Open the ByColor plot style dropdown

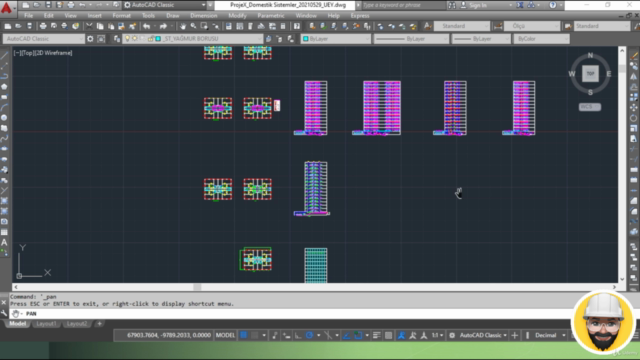[542, 39]
